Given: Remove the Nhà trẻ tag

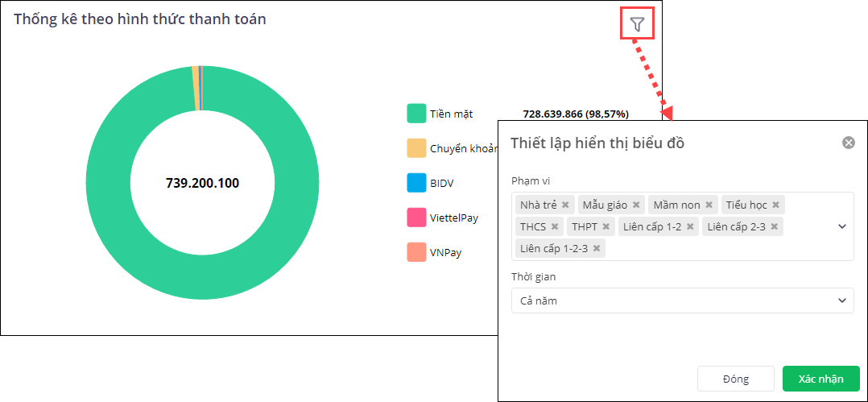Looking at the screenshot, I should (565, 205).
